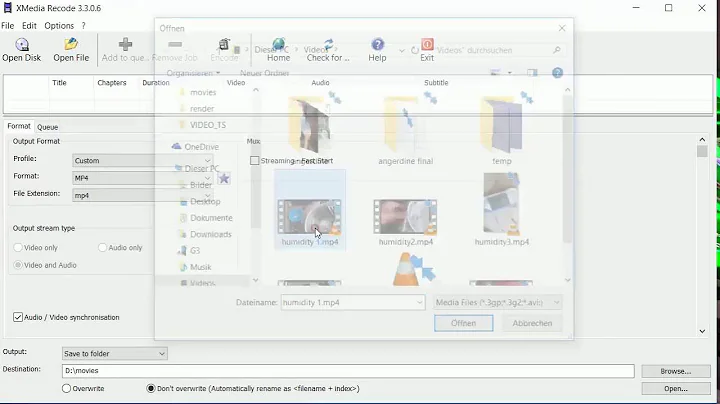Click the Destination path field
720x404 pixels.
click(348, 371)
